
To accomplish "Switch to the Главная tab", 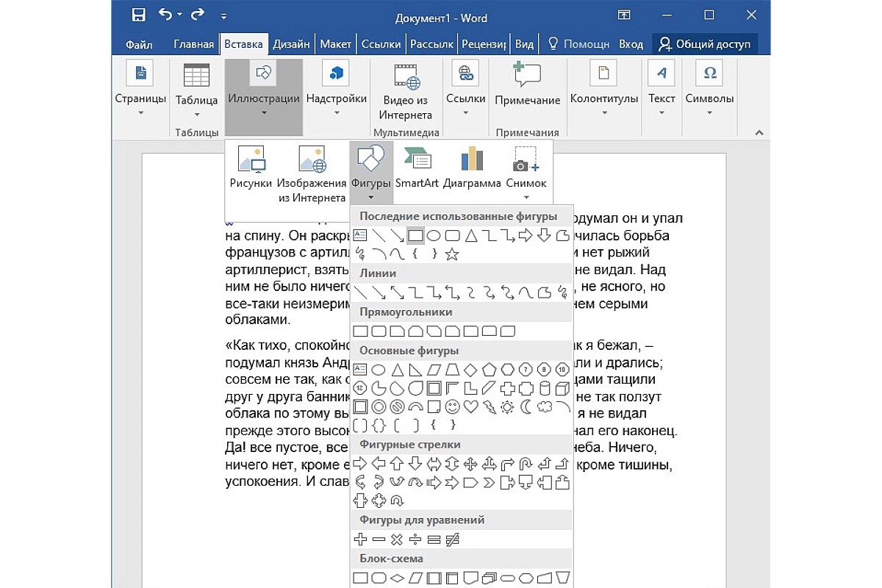I will tap(193, 44).
